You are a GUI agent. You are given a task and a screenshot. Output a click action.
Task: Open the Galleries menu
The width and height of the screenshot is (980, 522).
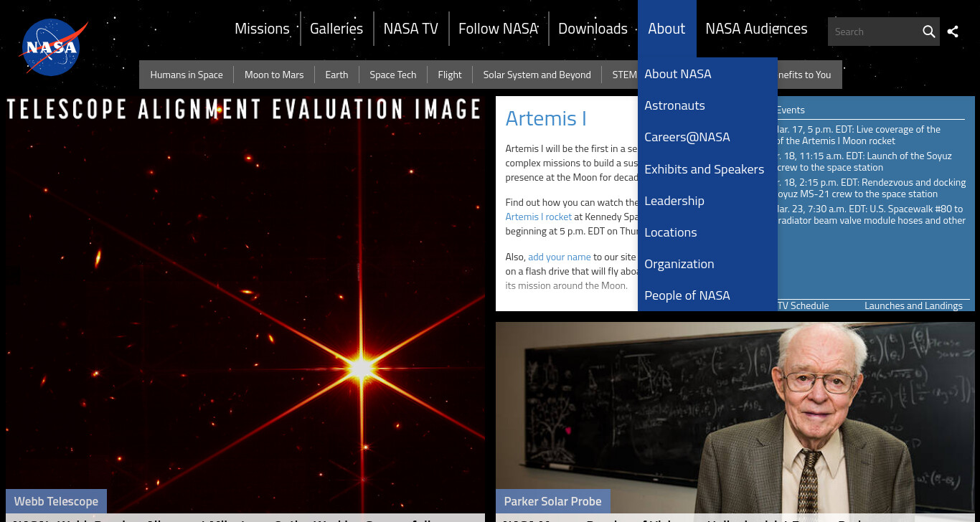(336, 29)
